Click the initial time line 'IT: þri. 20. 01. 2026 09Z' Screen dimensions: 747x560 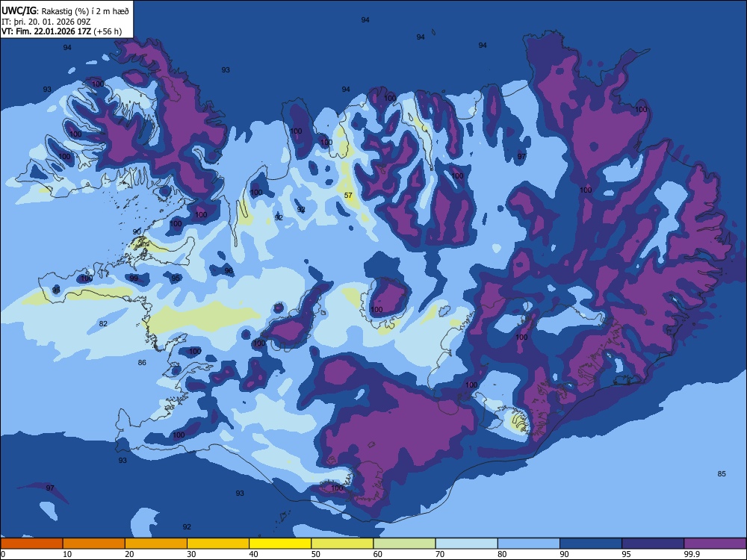[46, 22]
